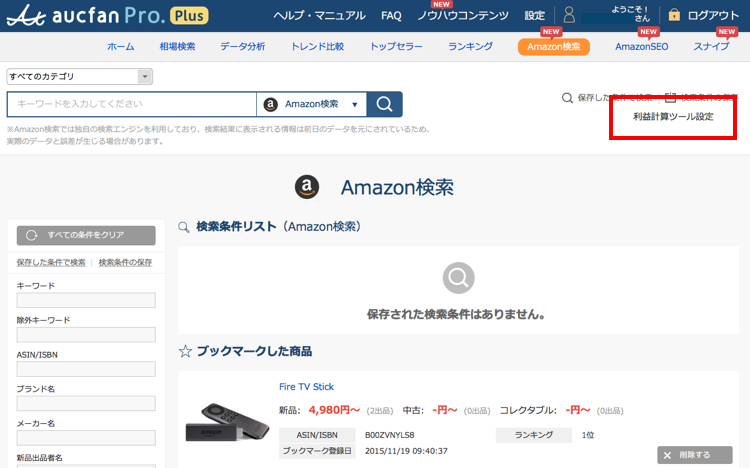Click the bookmark star icon
The width and height of the screenshot is (750, 468).
coord(185,351)
